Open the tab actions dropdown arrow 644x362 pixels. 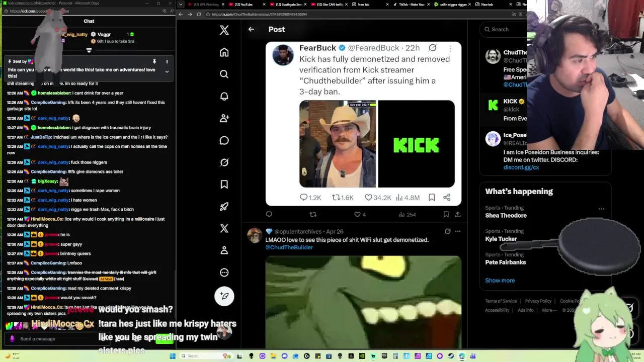(181, 5)
